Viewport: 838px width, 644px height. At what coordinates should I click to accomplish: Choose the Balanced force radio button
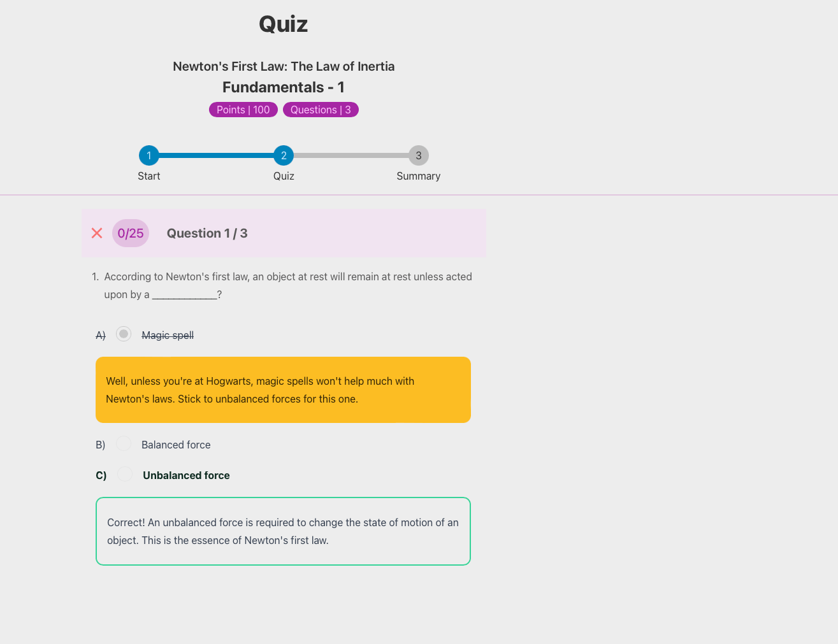[124, 444]
